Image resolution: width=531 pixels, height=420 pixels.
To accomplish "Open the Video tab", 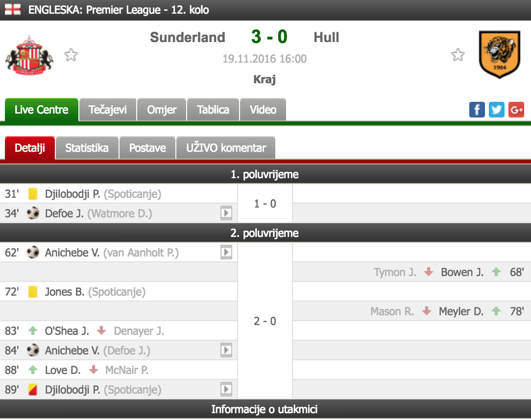I will click(263, 110).
